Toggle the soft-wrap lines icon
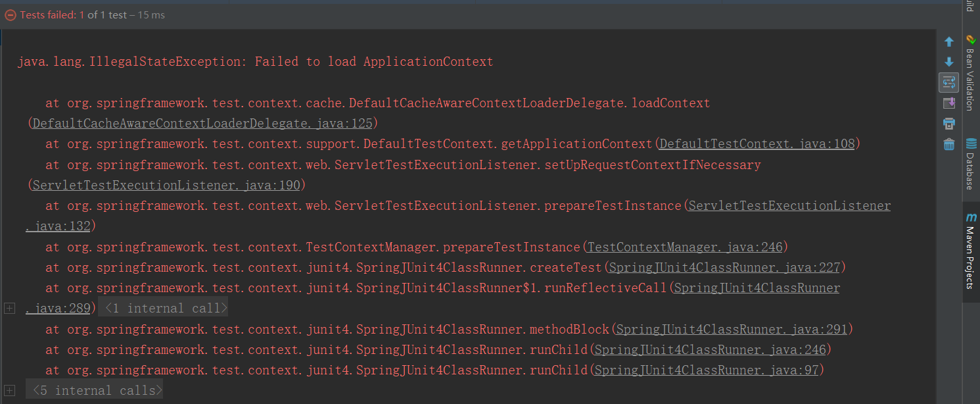 tap(949, 82)
